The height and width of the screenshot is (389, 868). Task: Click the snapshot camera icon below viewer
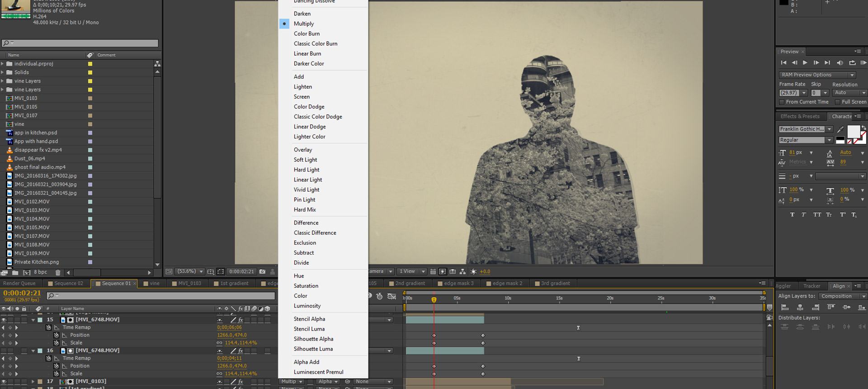[x=262, y=272]
